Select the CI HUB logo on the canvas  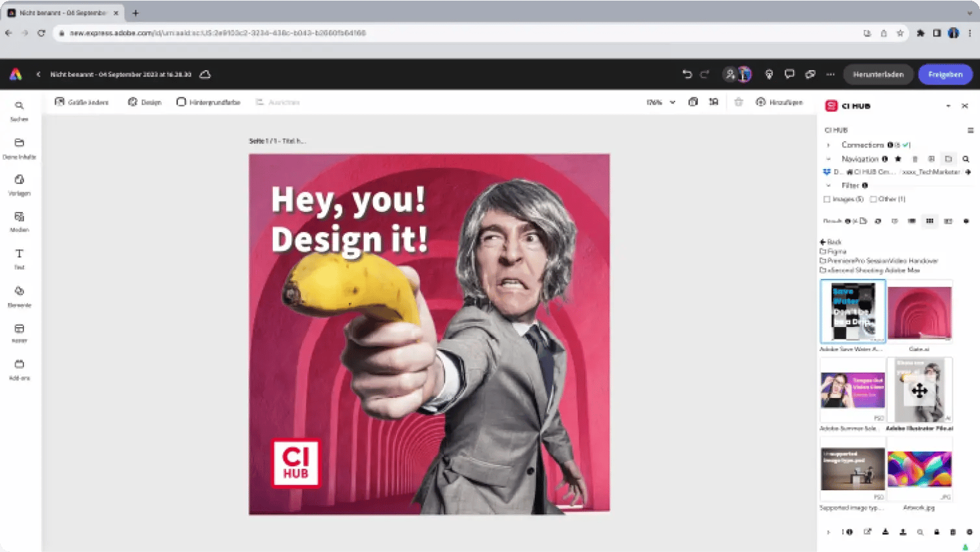click(296, 464)
